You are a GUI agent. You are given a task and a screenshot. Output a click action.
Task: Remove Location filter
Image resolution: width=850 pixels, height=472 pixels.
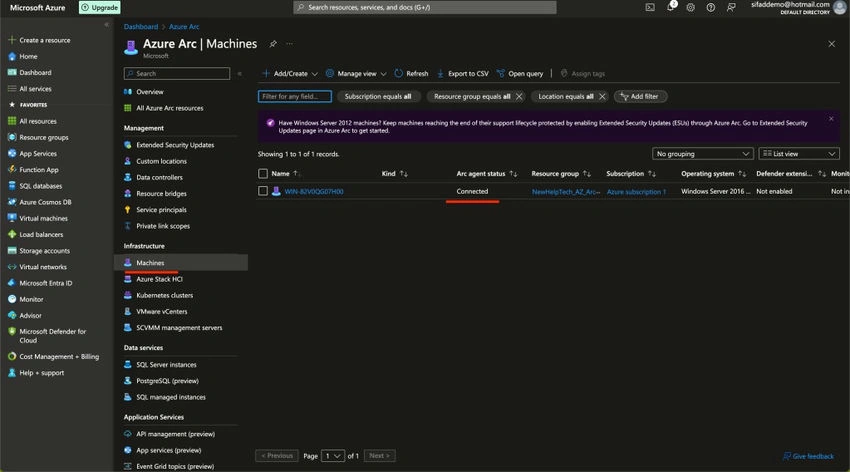tap(602, 96)
